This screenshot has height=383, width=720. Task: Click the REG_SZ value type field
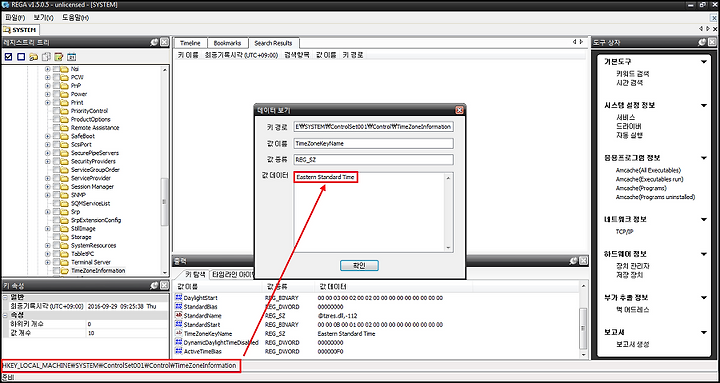pos(374,160)
